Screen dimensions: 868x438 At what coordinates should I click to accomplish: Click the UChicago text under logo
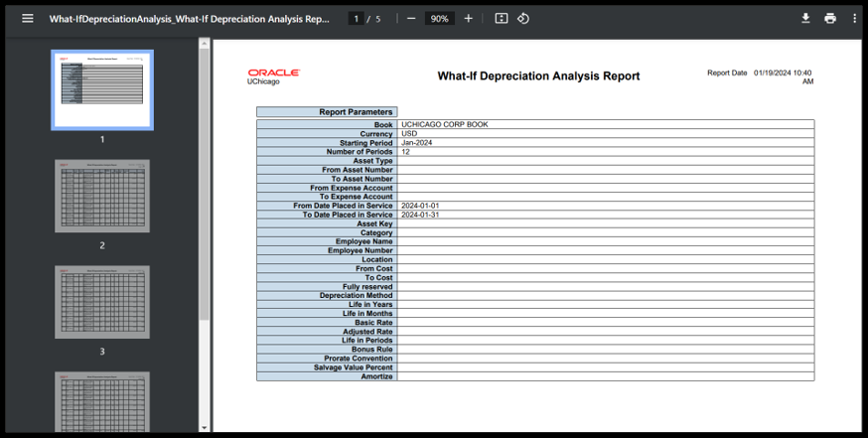pyautogui.click(x=263, y=81)
